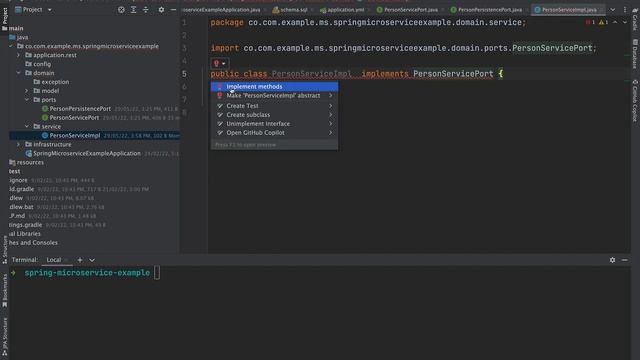
Task: Open Project panel settings gear
Action: [161, 9]
